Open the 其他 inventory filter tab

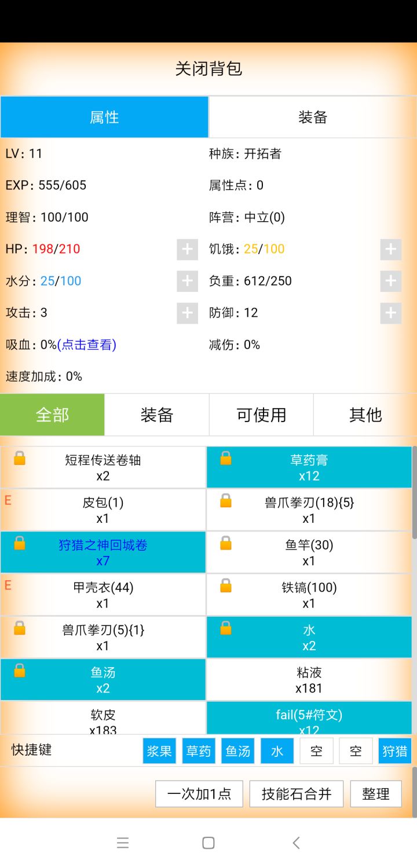coord(365,415)
